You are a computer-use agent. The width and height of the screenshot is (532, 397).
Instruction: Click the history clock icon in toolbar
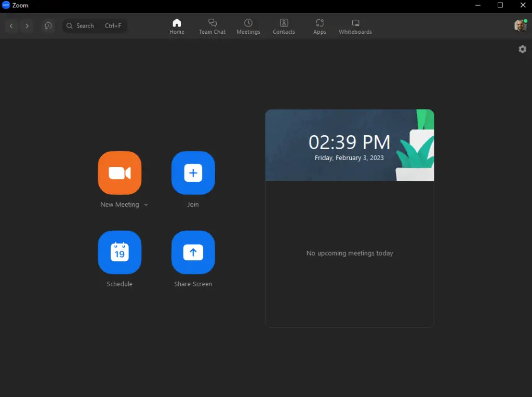[48, 26]
